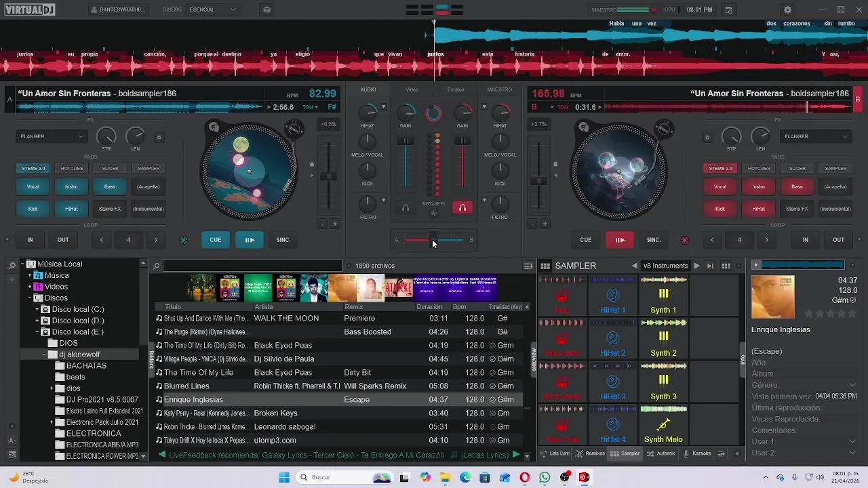Select deck B SLICER pad mode

(x=797, y=168)
